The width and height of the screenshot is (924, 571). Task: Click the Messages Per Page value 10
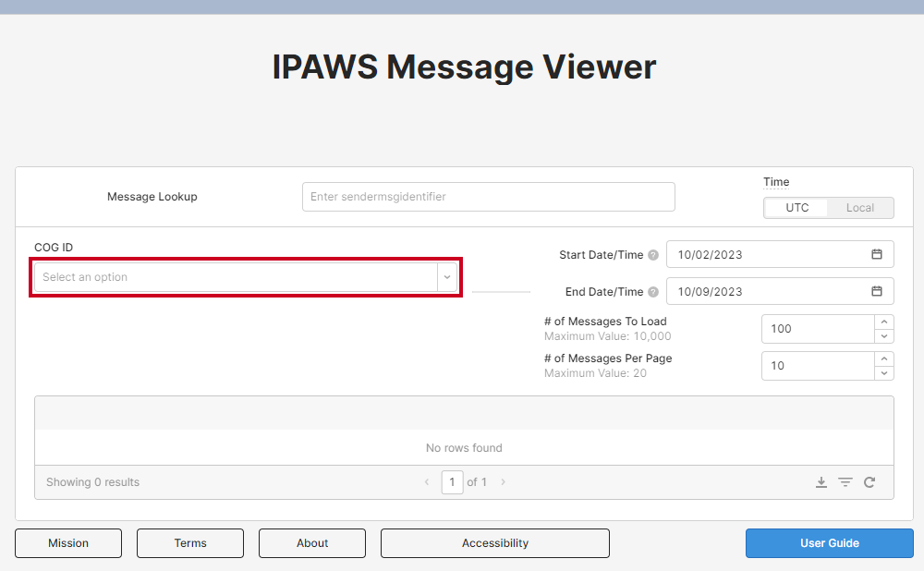click(x=818, y=366)
